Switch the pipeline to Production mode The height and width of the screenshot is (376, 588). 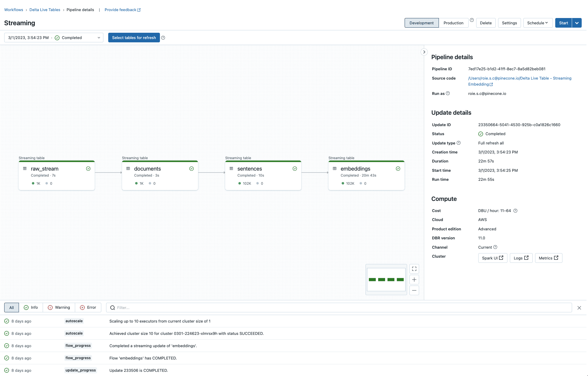coord(453,23)
